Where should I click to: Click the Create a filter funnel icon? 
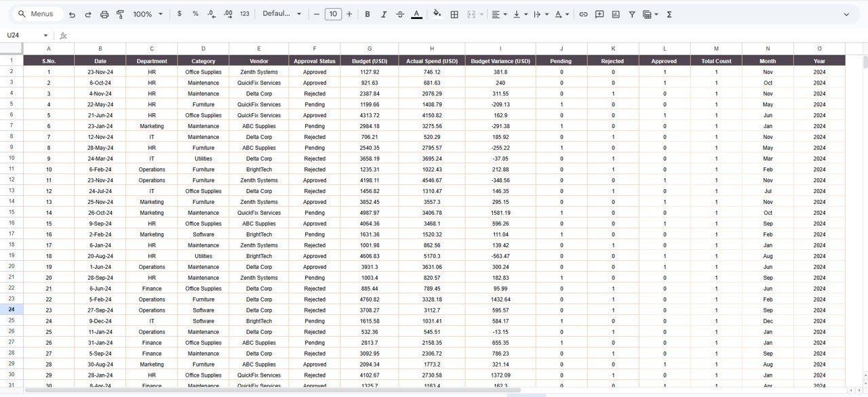tap(632, 14)
